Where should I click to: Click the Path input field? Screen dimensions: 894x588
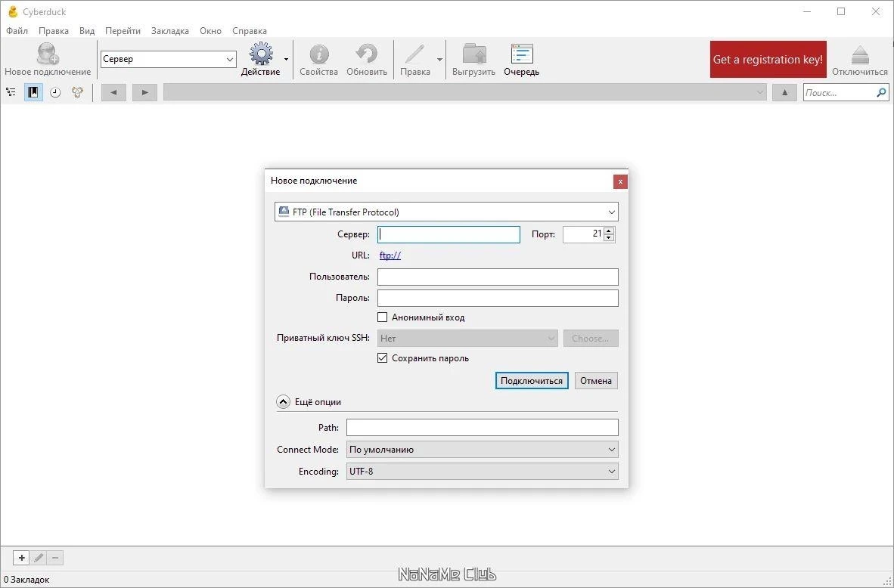483,427
